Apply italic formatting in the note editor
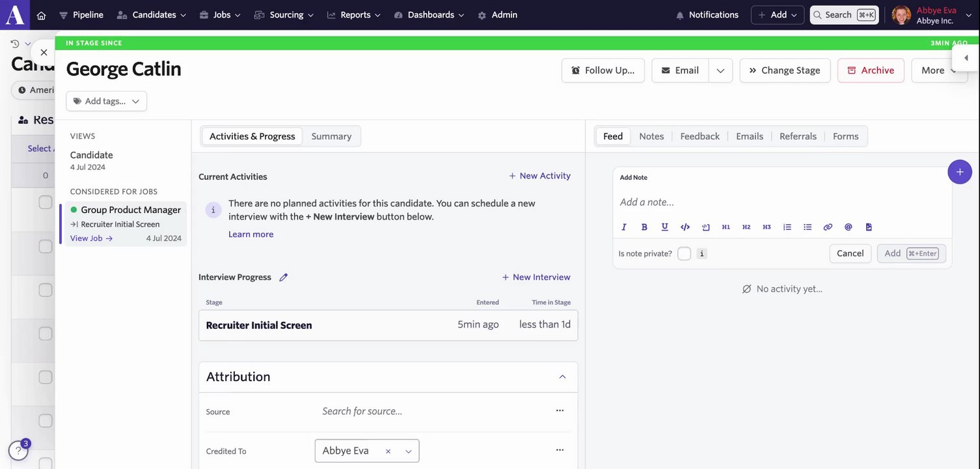Viewport: 980px width, 469px height. click(624, 227)
